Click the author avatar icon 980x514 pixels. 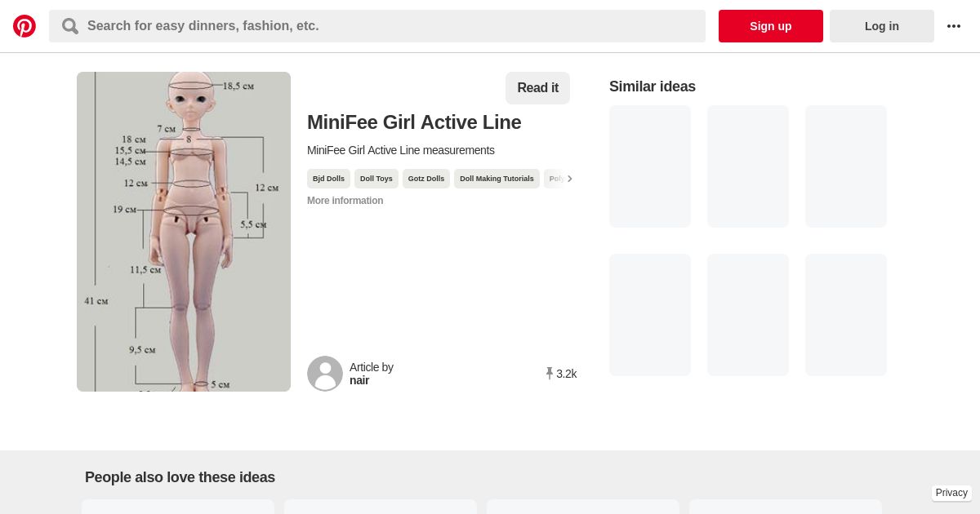coord(325,374)
